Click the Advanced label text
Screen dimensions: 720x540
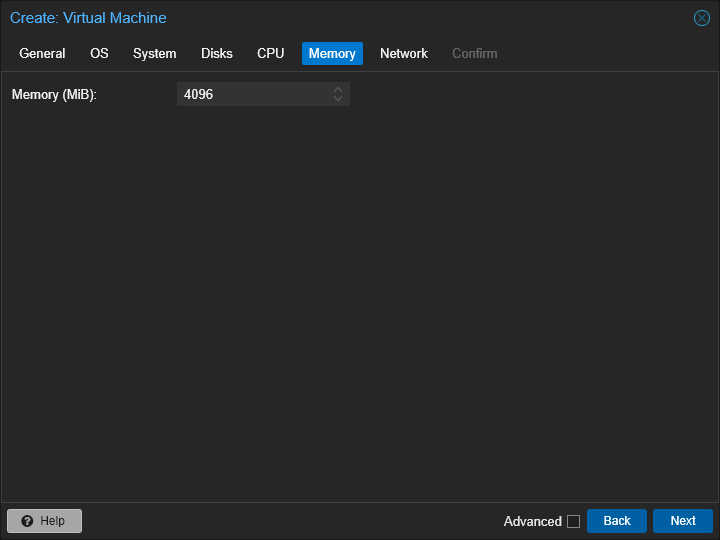click(533, 521)
